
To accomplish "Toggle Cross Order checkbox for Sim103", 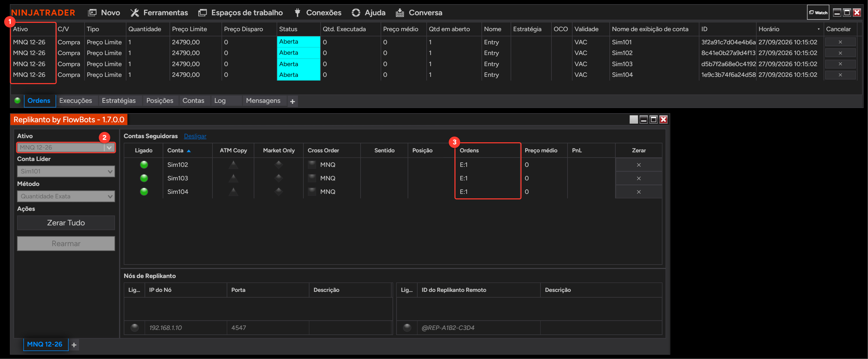I will pyautogui.click(x=312, y=178).
